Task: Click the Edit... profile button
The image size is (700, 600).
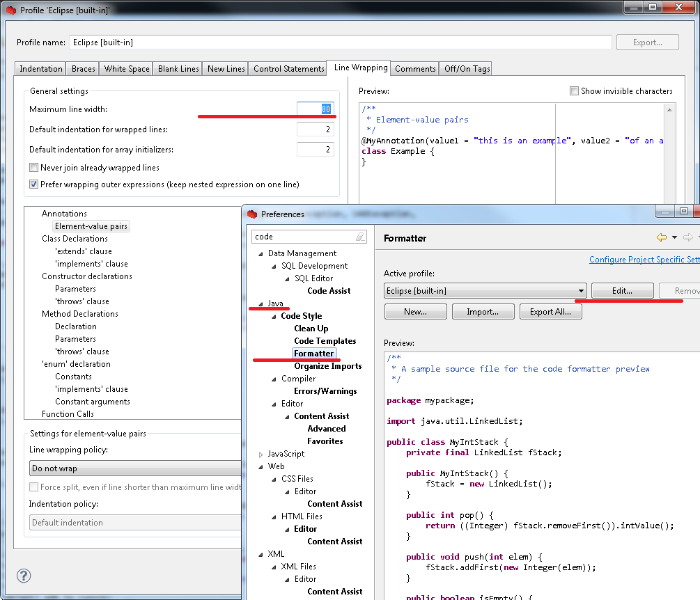Action: click(x=622, y=291)
